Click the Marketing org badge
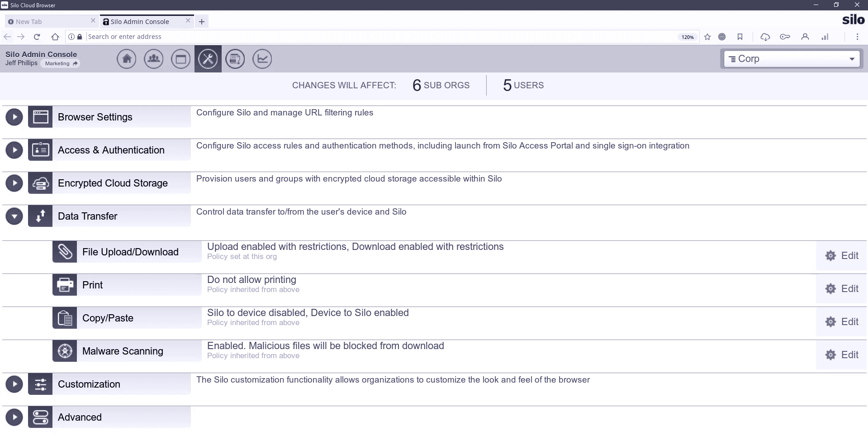 tap(61, 63)
